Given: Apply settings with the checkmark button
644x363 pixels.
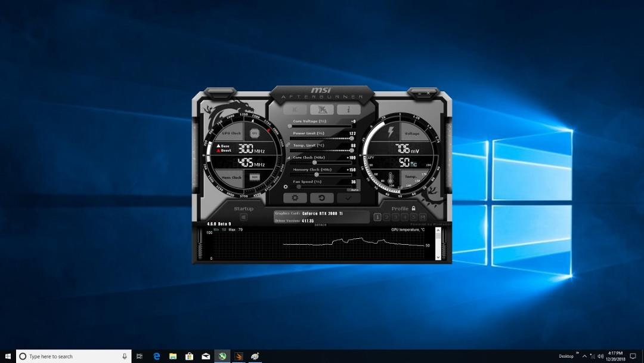Looking at the screenshot, I should coord(348,198).
